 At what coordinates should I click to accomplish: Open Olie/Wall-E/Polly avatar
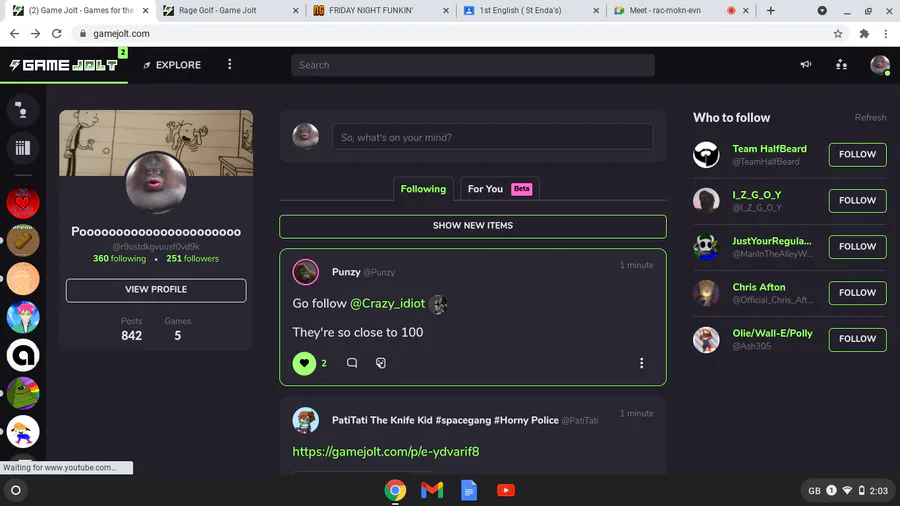click(x=706, y=340)
